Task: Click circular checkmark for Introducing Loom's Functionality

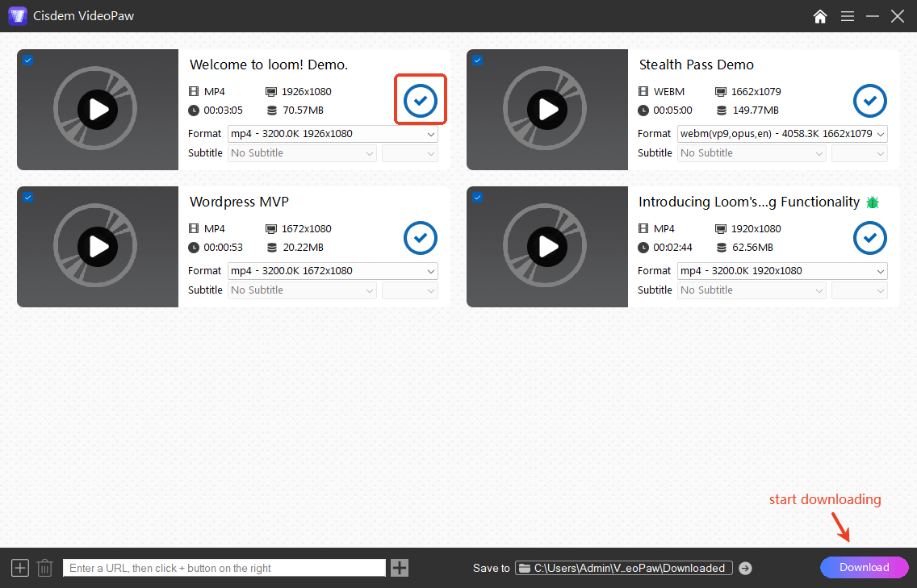Action: 870,238
